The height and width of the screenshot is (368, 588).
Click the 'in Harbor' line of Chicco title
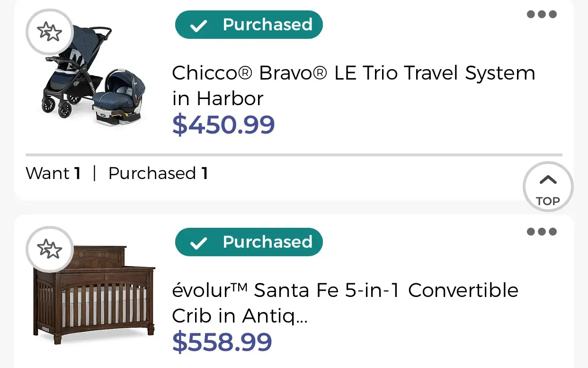217,99
